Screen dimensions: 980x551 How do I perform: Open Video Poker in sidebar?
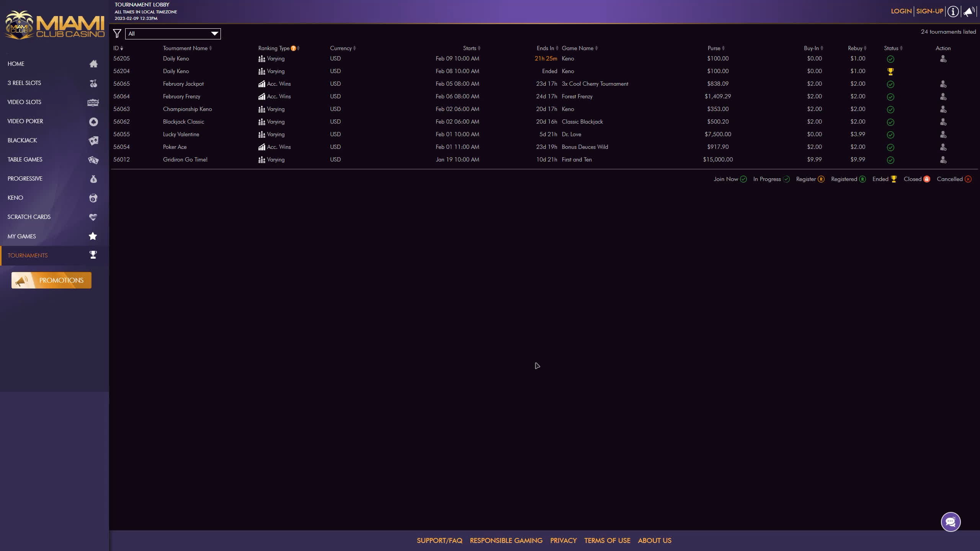(25, 121)
